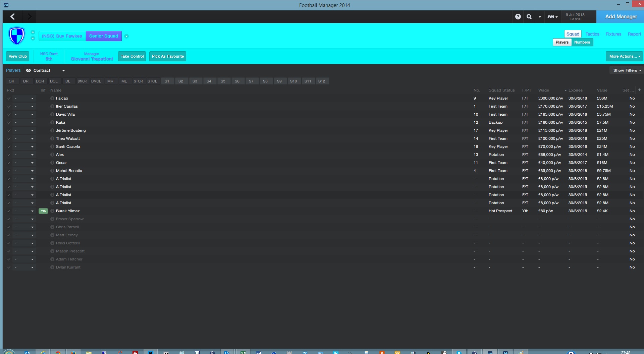The height and width of the screenshot is (354, 644).
Task: Open info icon for Falcao
Action: click(52, 98)
